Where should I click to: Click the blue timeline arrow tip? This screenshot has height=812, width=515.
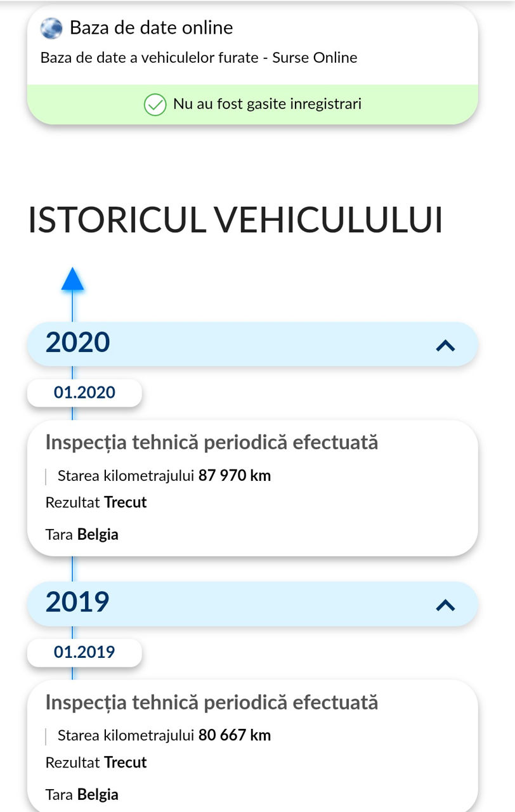tap(72, 279)
